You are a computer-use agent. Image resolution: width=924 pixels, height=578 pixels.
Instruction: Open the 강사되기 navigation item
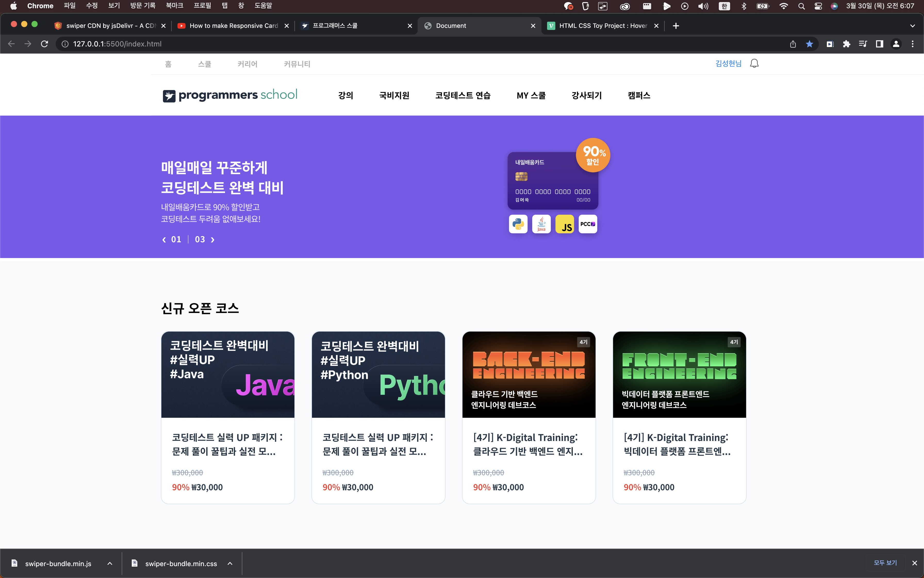pos(587,95)
